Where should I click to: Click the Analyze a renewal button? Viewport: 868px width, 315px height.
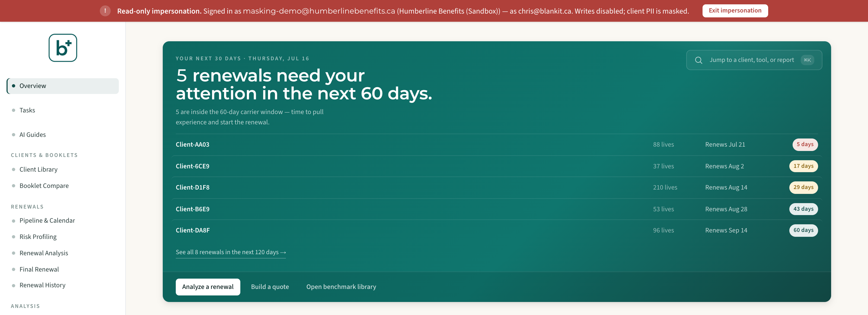208,287
